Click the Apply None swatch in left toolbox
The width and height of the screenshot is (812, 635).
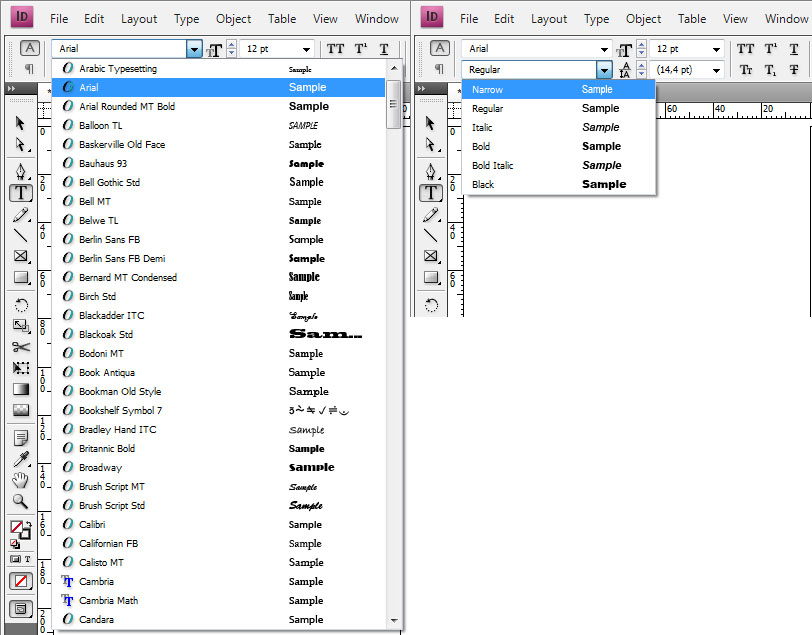pyautogui.click(x=21, y=581)
